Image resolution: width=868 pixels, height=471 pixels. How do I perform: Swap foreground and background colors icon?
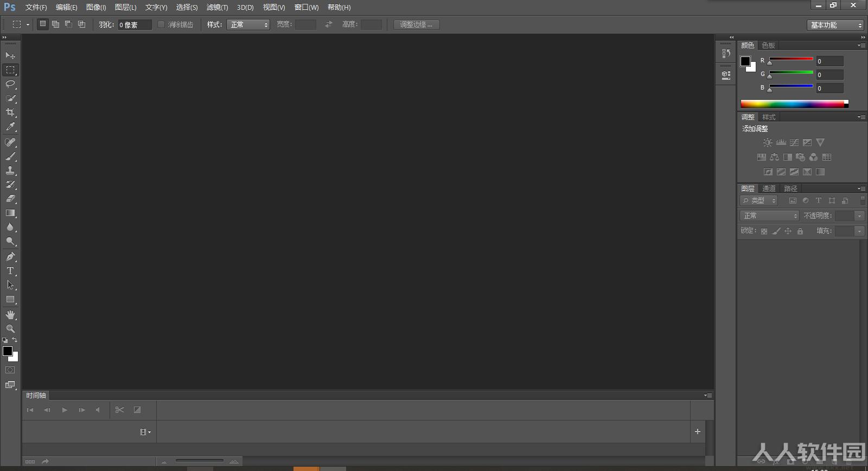click(x=15, y=340)
